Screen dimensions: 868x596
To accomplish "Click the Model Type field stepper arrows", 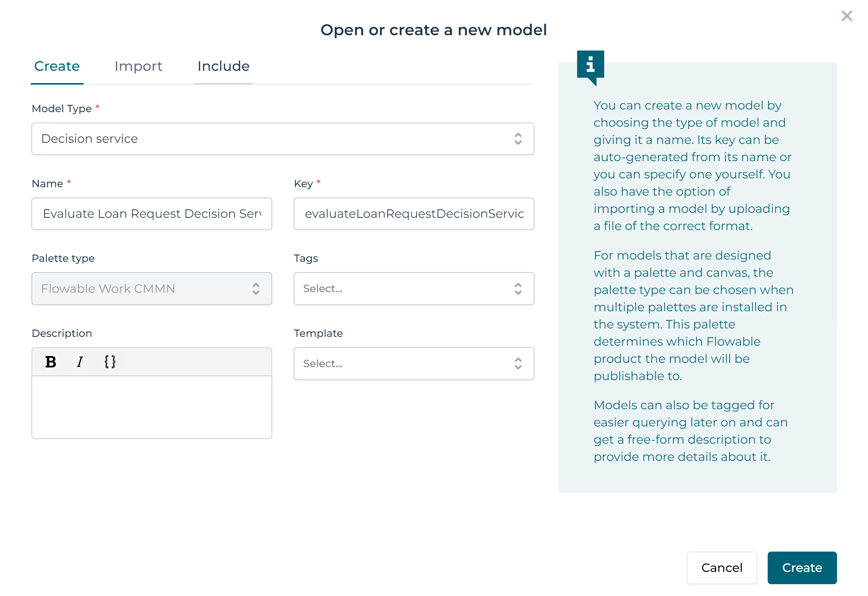I will (518, 139).
